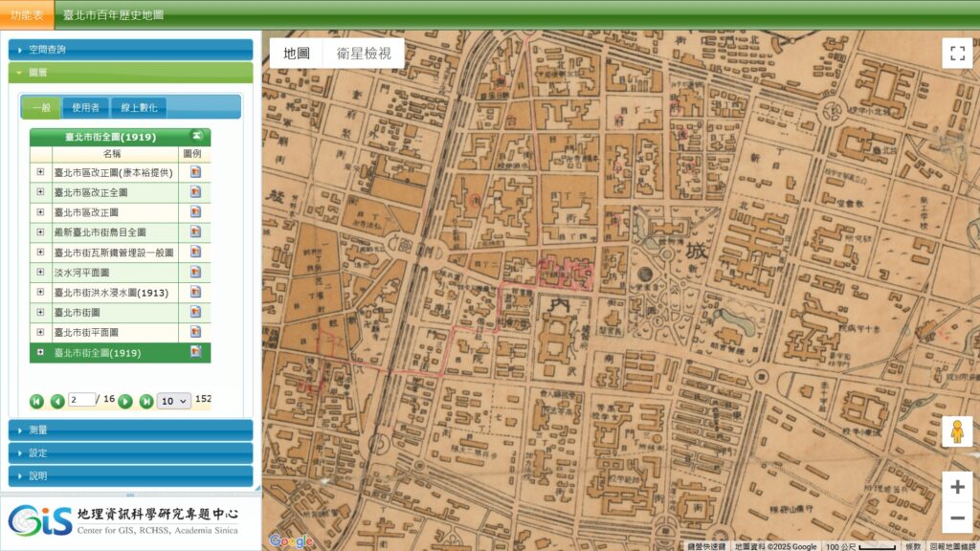Switch to the 一般 layers tab

(x=41, y=107)
